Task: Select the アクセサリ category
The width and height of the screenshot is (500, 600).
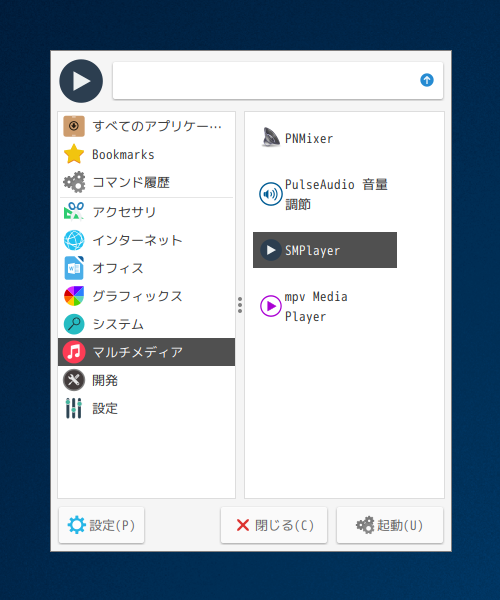Action: click(x=146, y=212)
